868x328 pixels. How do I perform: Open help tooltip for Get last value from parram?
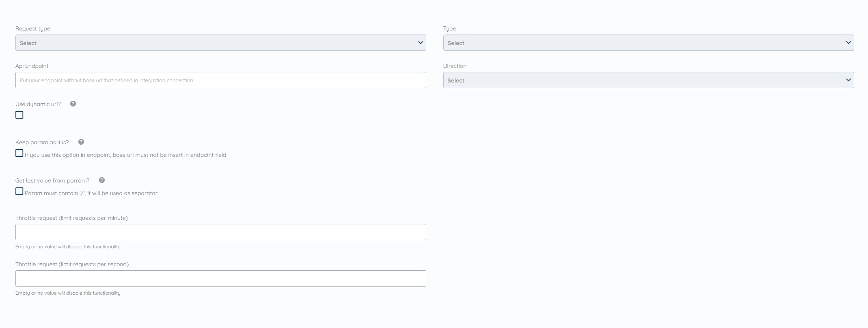point(102,180)
